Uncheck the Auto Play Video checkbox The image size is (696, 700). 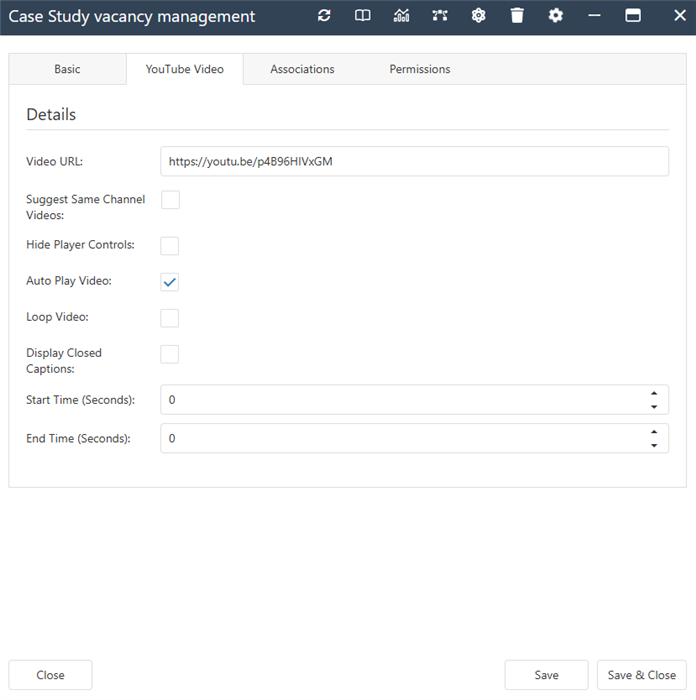[x=170, y=282]
